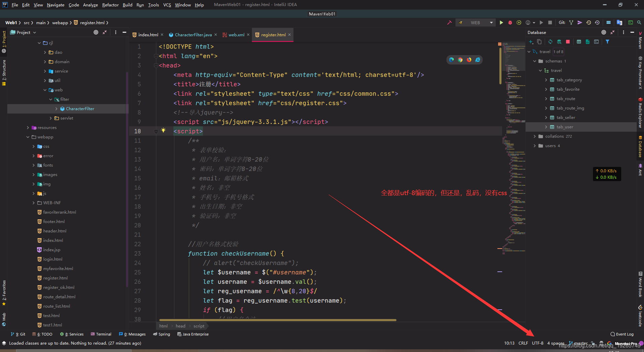The image size is (644, 352).
Task: Push commits with the purple Git arrow icon
Action: [x=580, y=23]
